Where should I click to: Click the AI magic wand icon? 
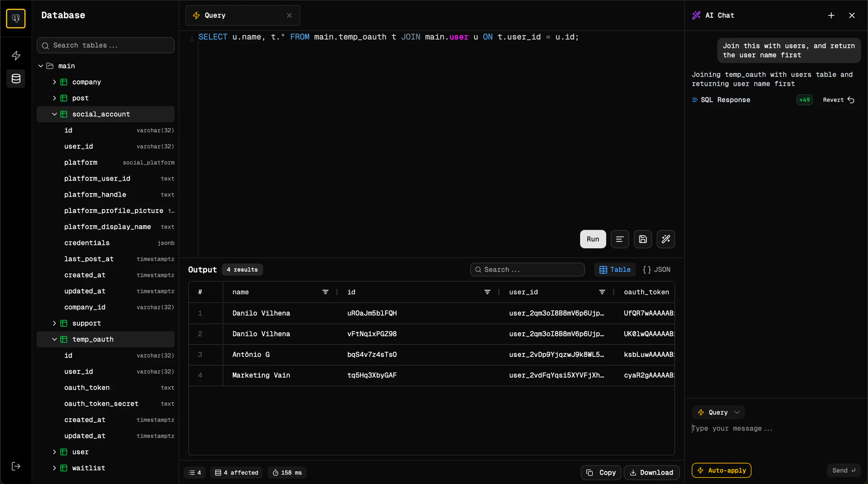tap(666, 239)
